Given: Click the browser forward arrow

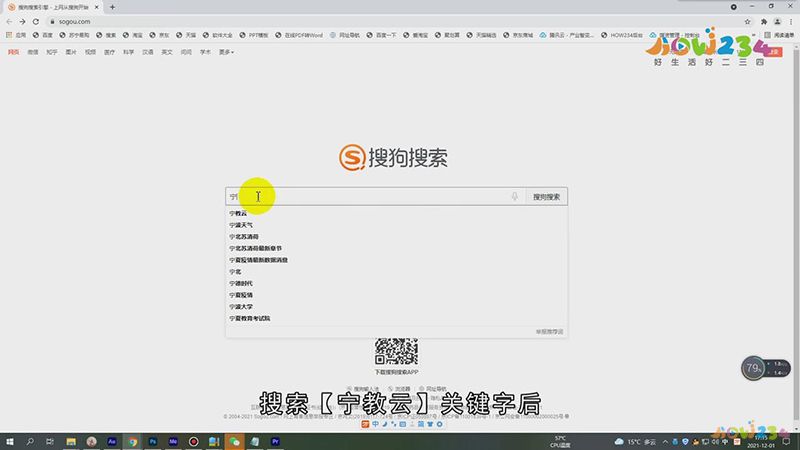Looking at the screenshot, I should point(22,21).
